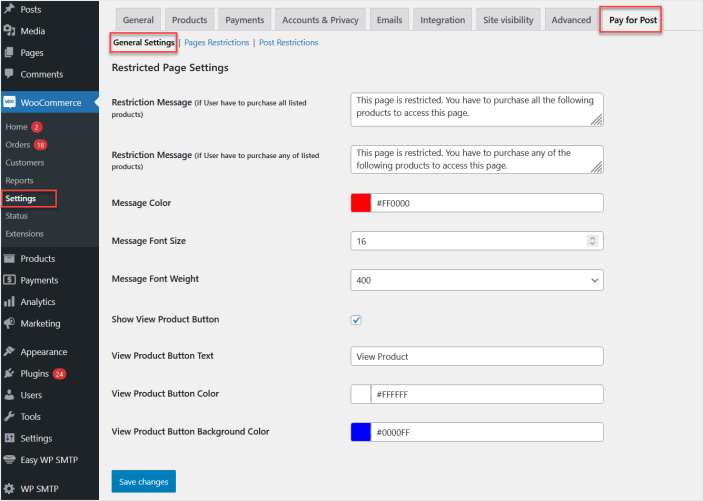This screenshot has height=501, width=703.
Task: Open Appearance via paintbrush icon
Action: 9,352
